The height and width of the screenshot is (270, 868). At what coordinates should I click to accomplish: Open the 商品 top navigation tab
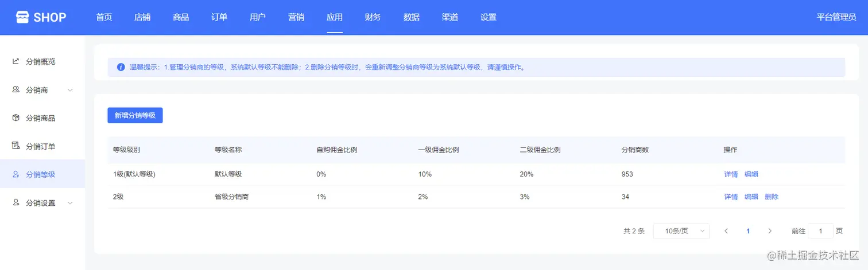pyautogui.click(x=181, y=17)
